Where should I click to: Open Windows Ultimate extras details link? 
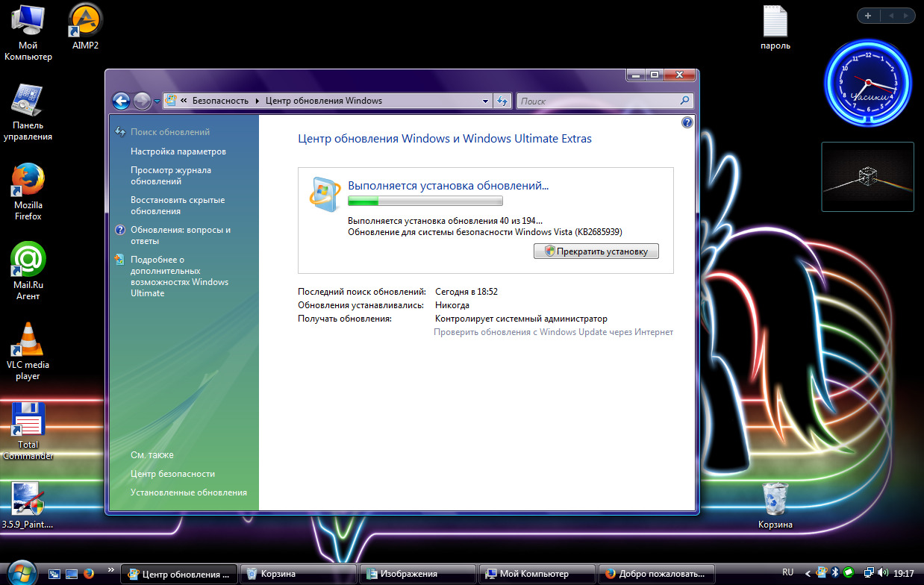(x=179, y=276)
